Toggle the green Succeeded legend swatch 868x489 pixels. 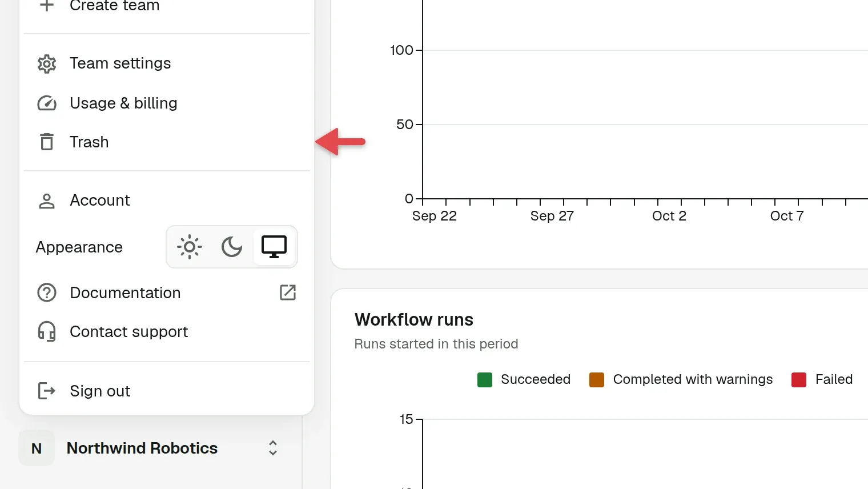485,380
